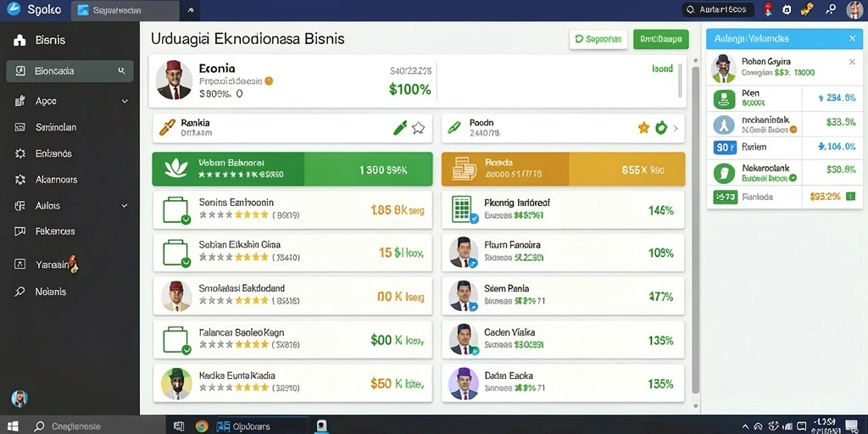Click the green refresh icon in Poodn row
Viewport: 868px width, 434px height.
tap(661, 129)
